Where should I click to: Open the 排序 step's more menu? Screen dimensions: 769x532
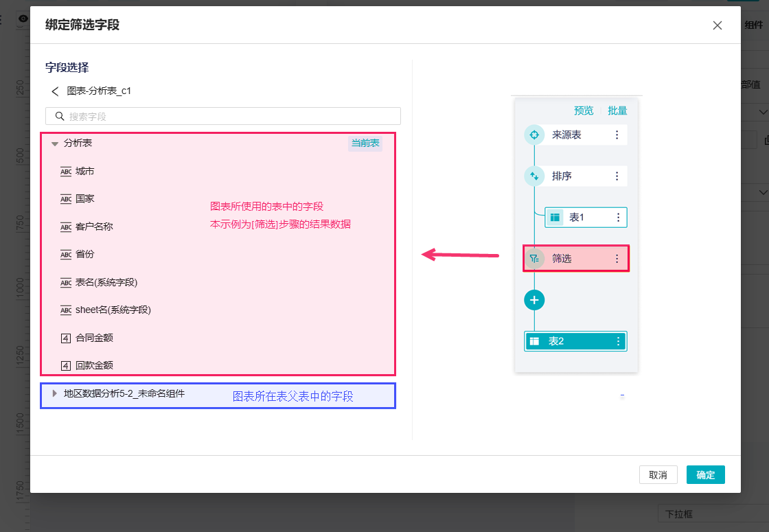click(617, 176)
